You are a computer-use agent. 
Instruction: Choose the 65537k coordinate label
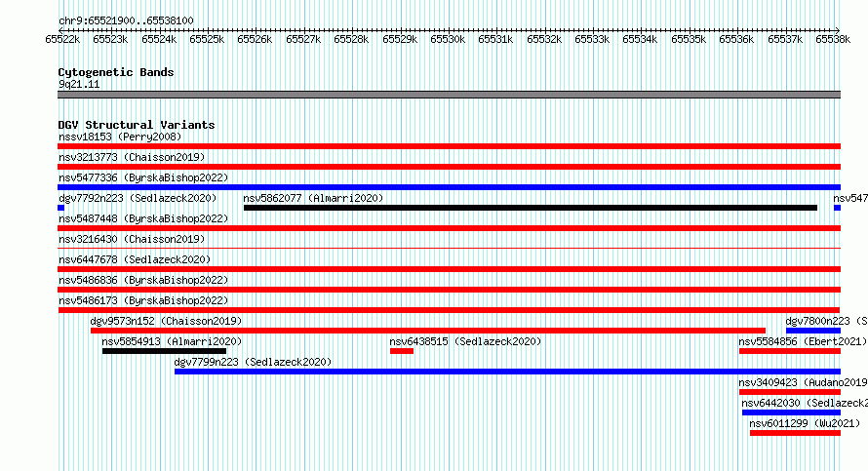785,39
